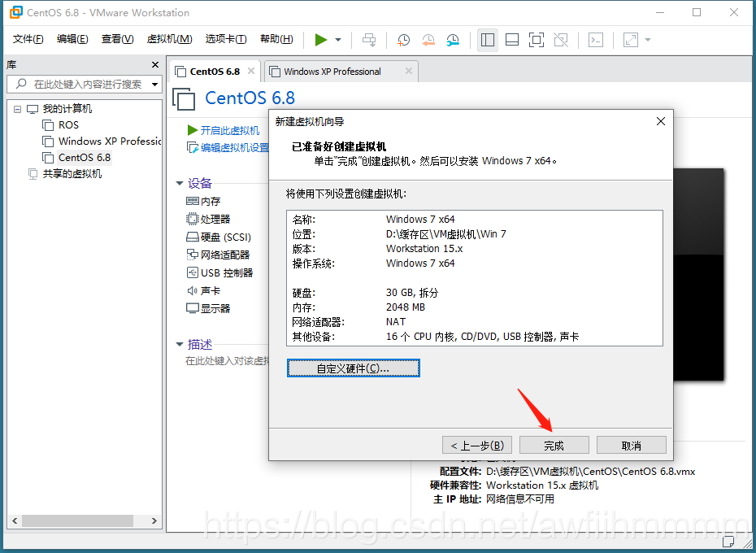Click the 硬盘 value 30 GB, 拆分

point(412,293)
